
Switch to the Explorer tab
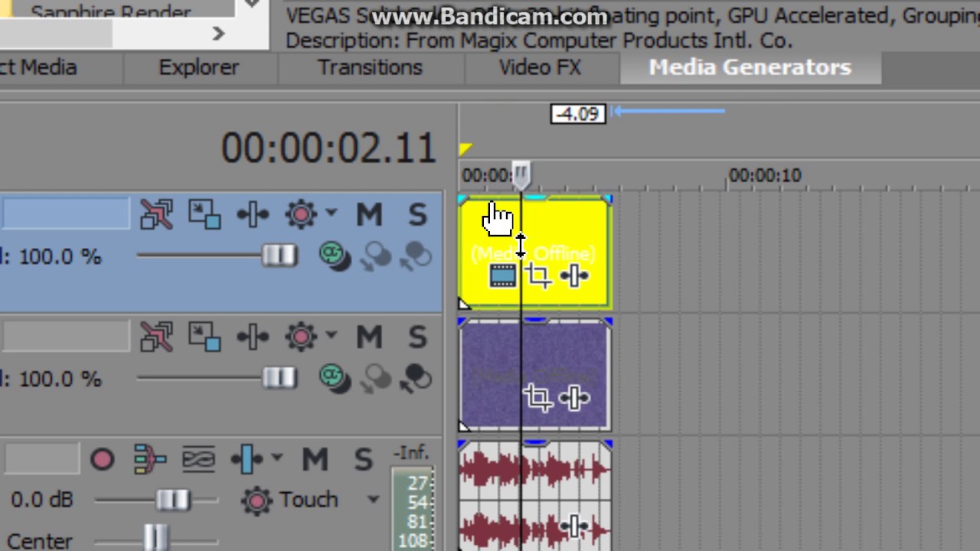tap(199, 67)
